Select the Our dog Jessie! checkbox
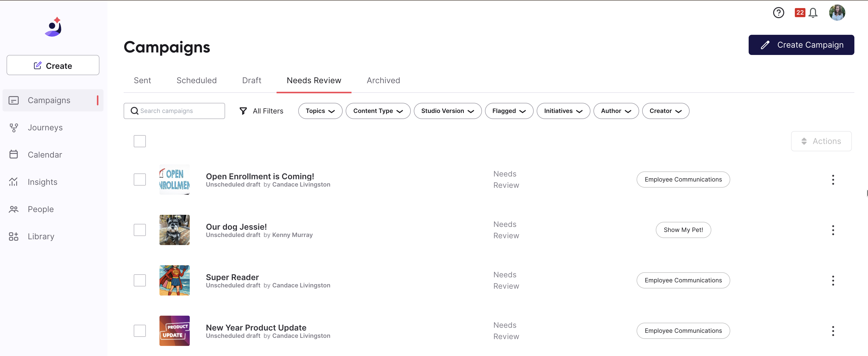The width and height of the screenshot is (868, 356). click(140, 230)
